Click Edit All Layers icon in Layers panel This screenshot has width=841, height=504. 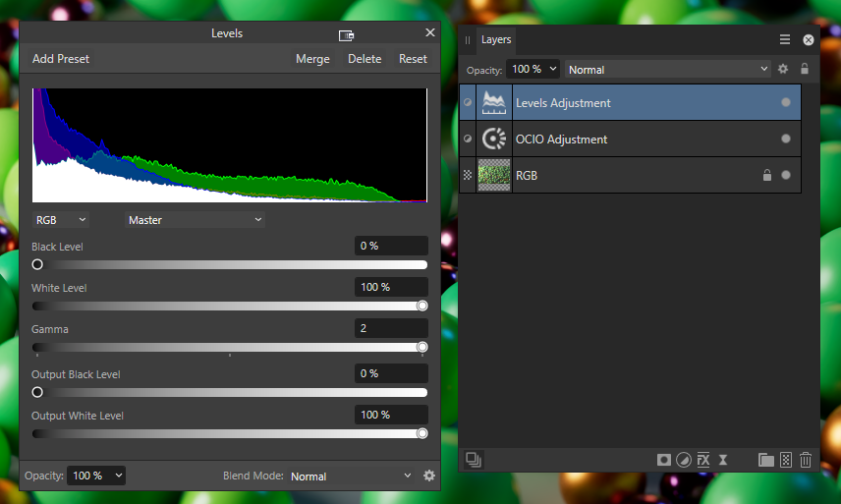click(x=474, y=460)
